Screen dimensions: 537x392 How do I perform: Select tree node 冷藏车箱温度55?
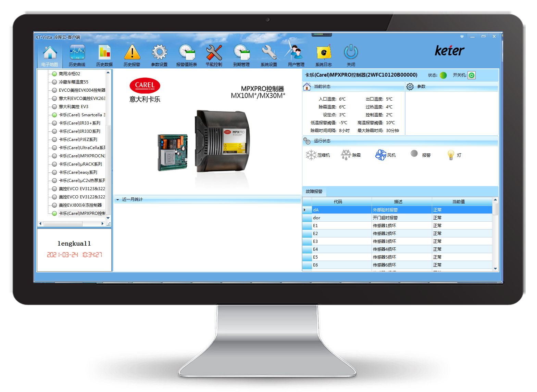pyautogui.click(x=74, y=82)
